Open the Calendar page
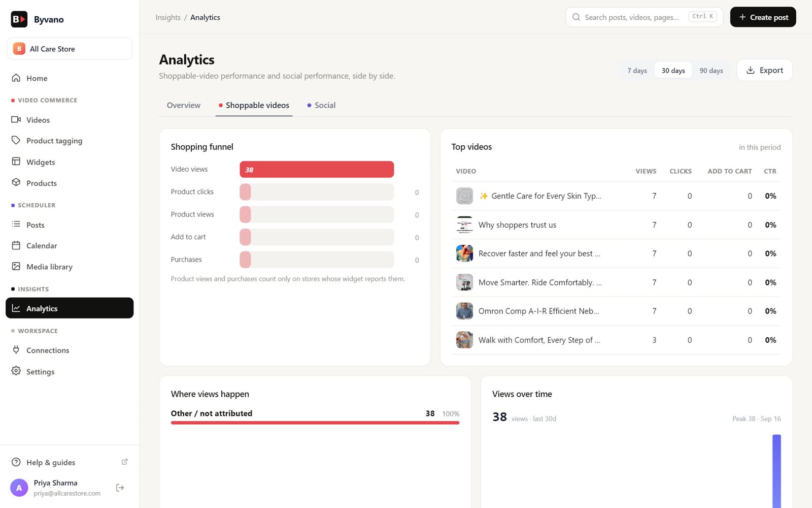This screenshot has width=812, height=508. [x=70, y=245]
